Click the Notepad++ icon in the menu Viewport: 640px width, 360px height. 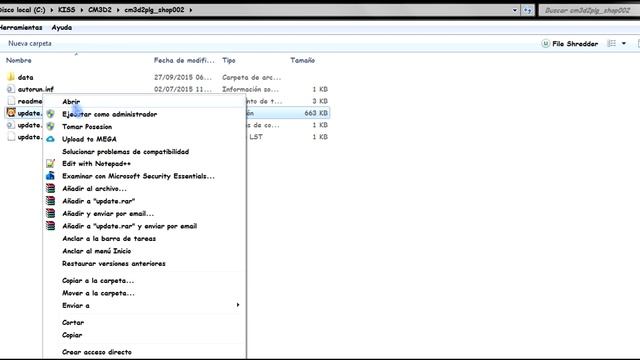tap(50, 164)
